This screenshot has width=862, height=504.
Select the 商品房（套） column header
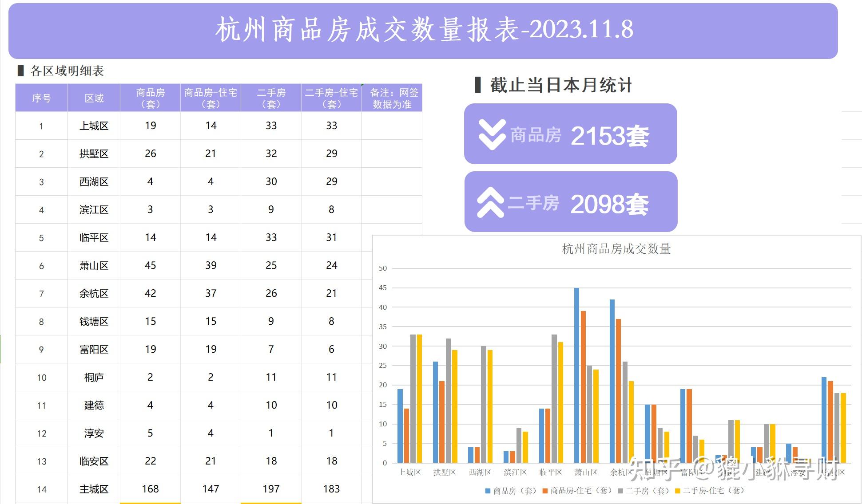pos(151,98)
